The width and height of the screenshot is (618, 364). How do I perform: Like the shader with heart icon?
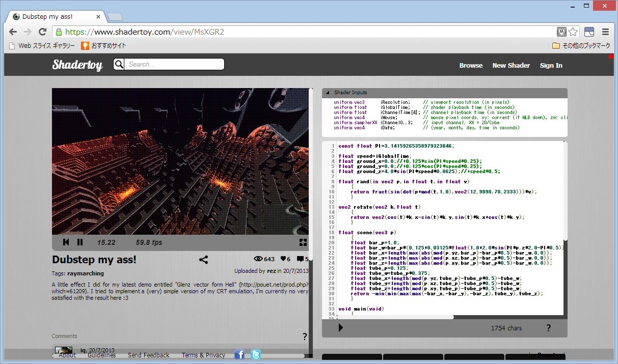283,259
